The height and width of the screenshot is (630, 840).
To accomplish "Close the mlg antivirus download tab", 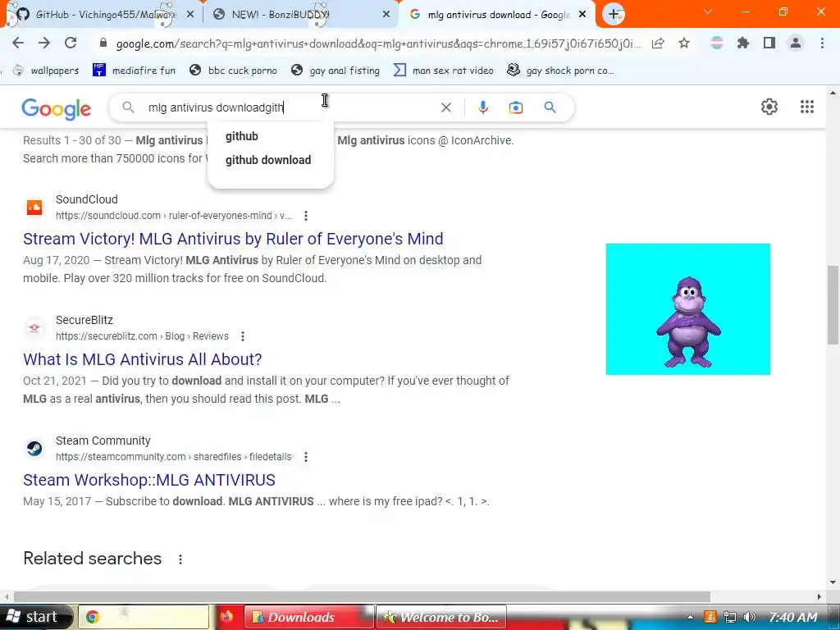I will [583, 15].
